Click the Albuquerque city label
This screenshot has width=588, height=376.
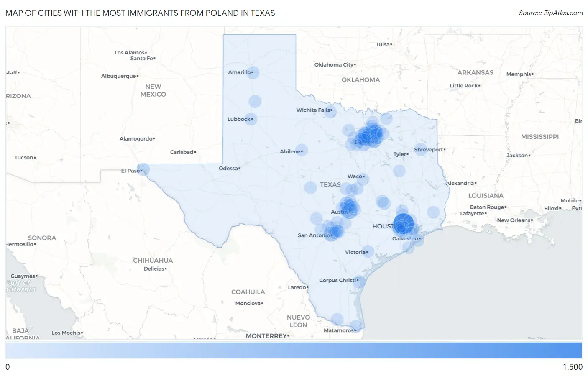point(119,76)
